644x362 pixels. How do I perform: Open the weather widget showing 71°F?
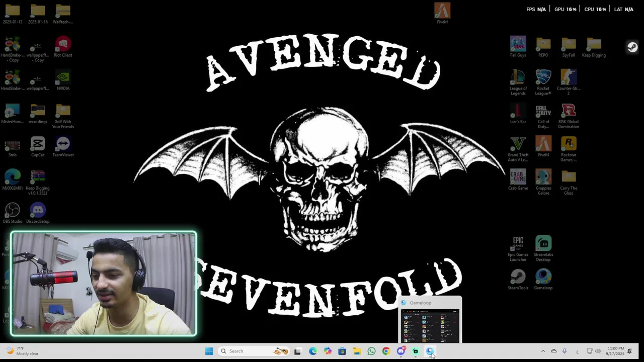(22, 351)
